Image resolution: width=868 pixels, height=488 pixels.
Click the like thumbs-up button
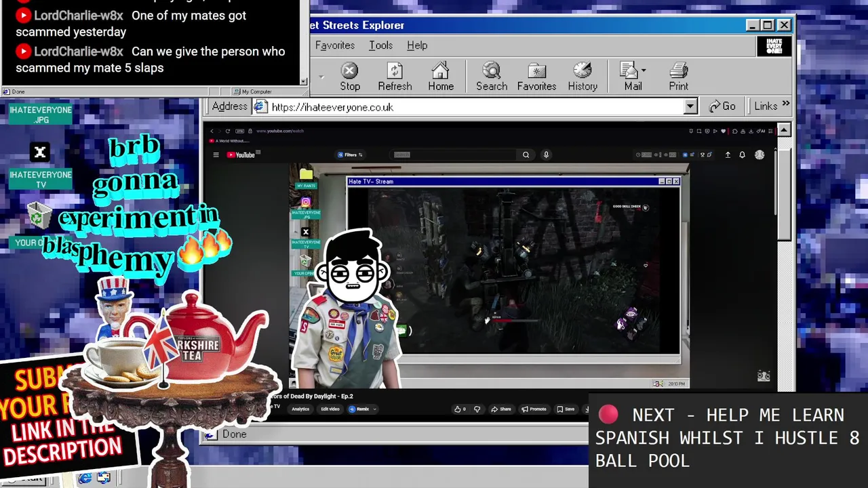pyautogui.click(x=460, y=409)
